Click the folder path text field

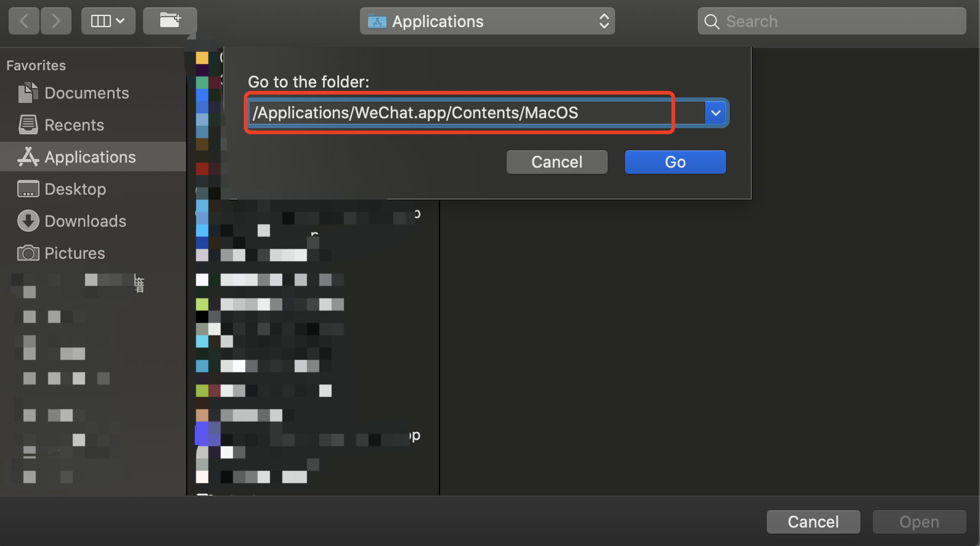pyautogui.click(x=476, y=113)
